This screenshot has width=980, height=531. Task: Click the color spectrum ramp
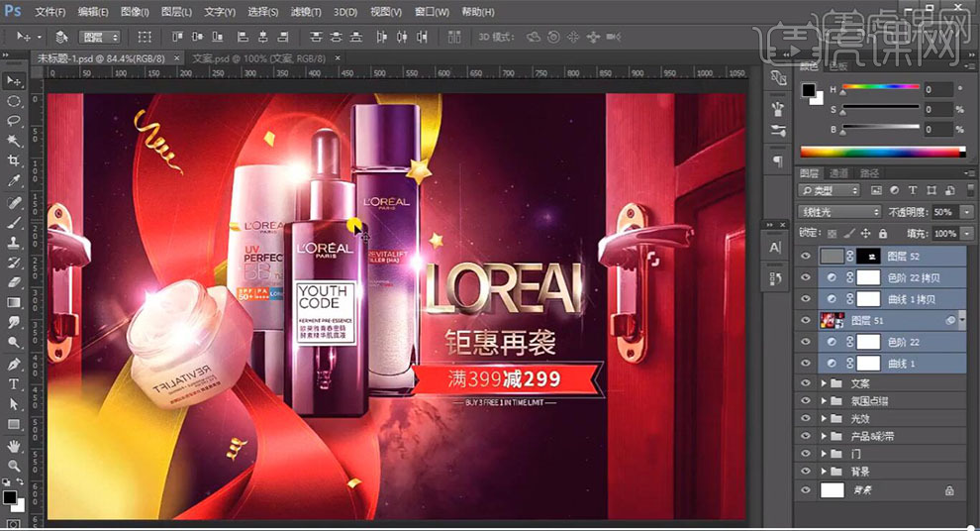point(882,152)
